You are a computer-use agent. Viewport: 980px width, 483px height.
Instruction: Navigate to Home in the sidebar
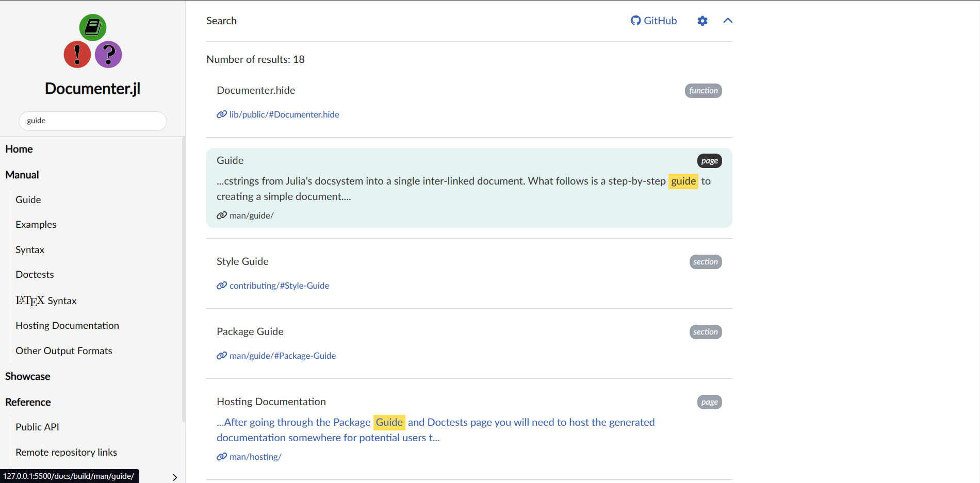click(x=19, y=149)
